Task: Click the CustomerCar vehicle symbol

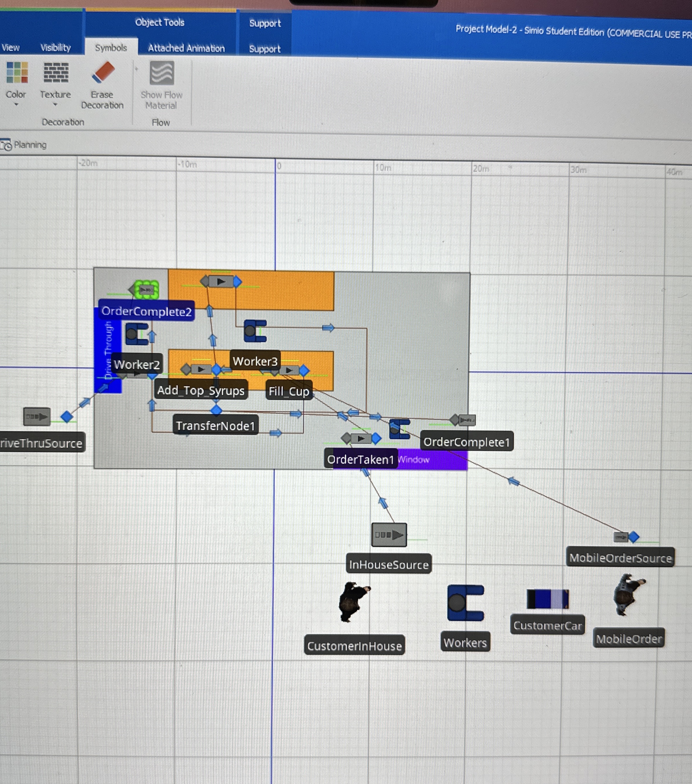Action: click(x=547, y=599)
